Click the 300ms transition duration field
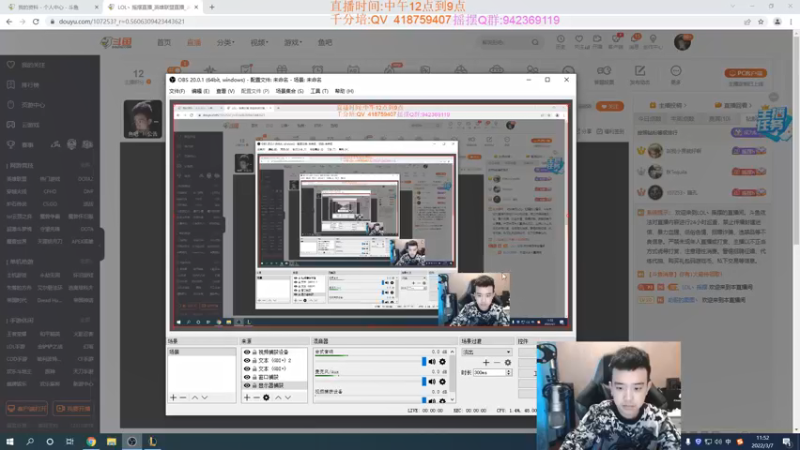The width and height of the screenshot is (800, 450). pos(489,373)
